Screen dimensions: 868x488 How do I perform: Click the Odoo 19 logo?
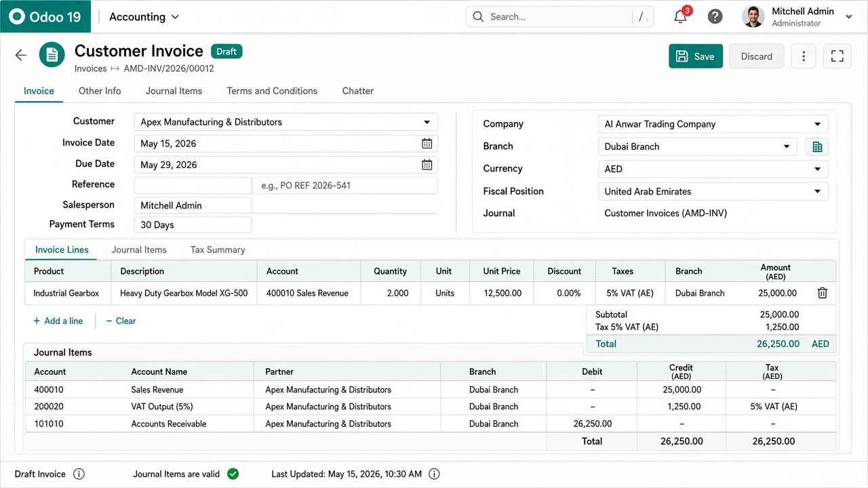(45, 17)
